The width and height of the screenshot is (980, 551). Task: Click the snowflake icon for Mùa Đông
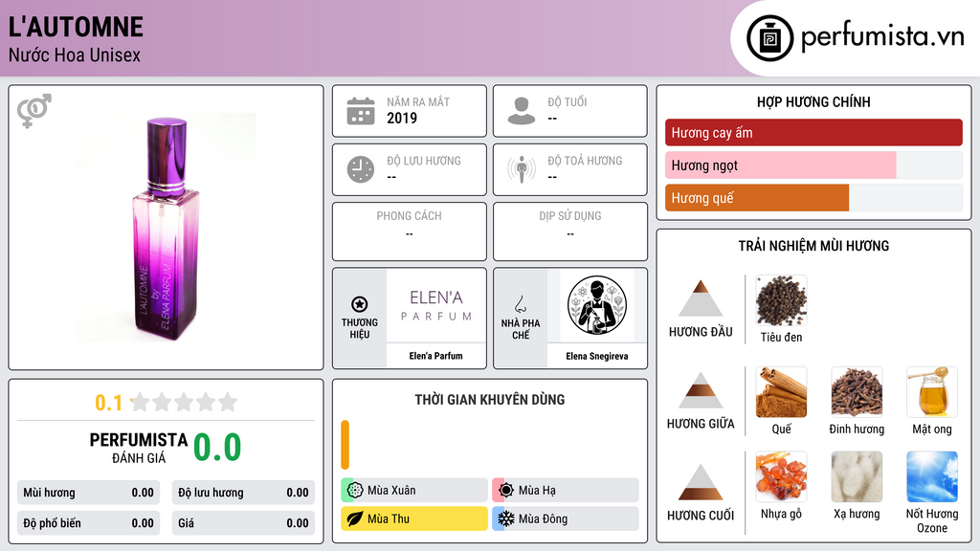506,518
